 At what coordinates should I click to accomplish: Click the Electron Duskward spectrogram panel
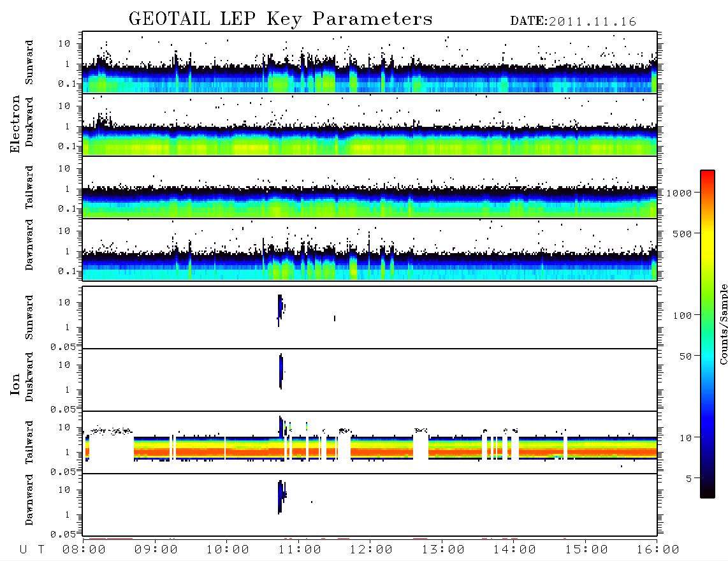click(370, 124)
